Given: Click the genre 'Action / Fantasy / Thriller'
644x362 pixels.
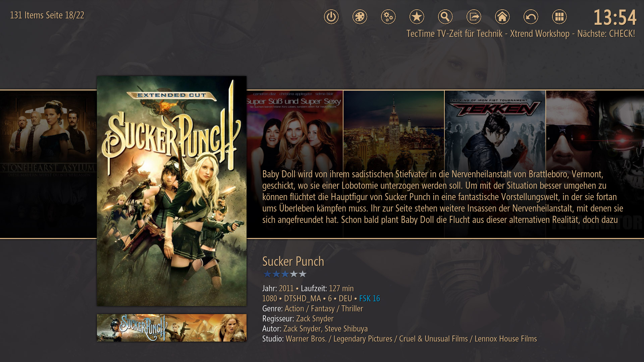Looking at the screenshot, I should click(324, 309).
